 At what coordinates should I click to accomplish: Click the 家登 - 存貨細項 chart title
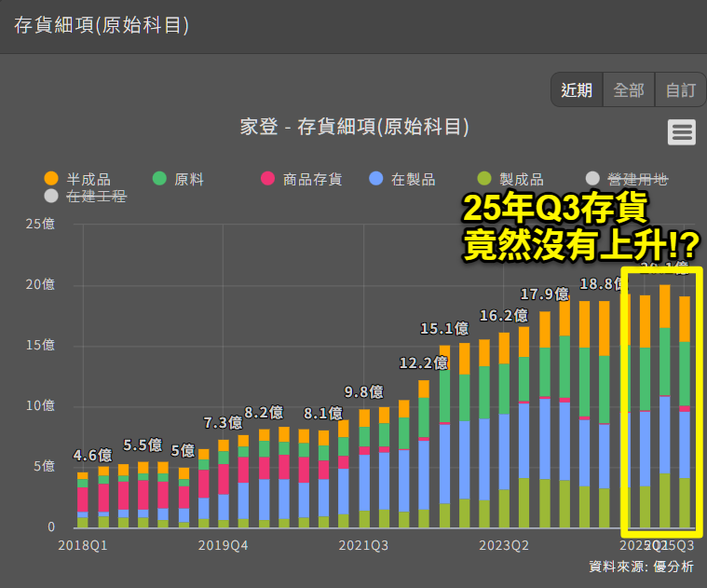click(x=353, y=128)
